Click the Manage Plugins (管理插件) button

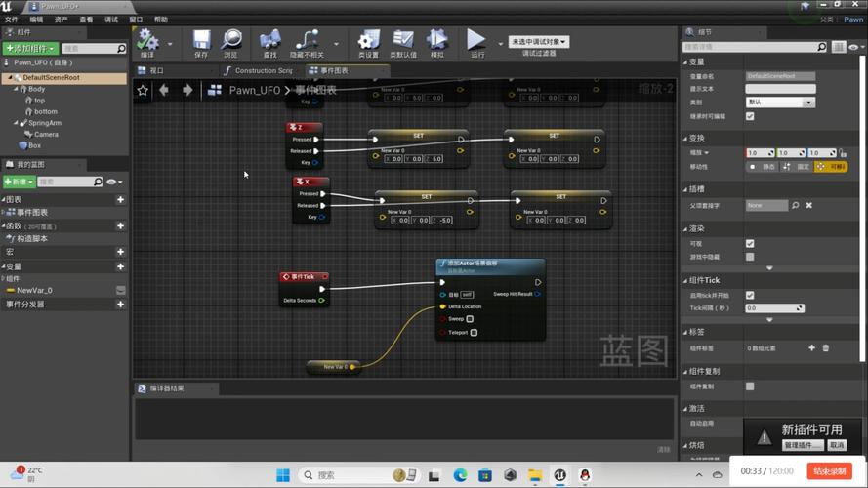coord(802,445)
